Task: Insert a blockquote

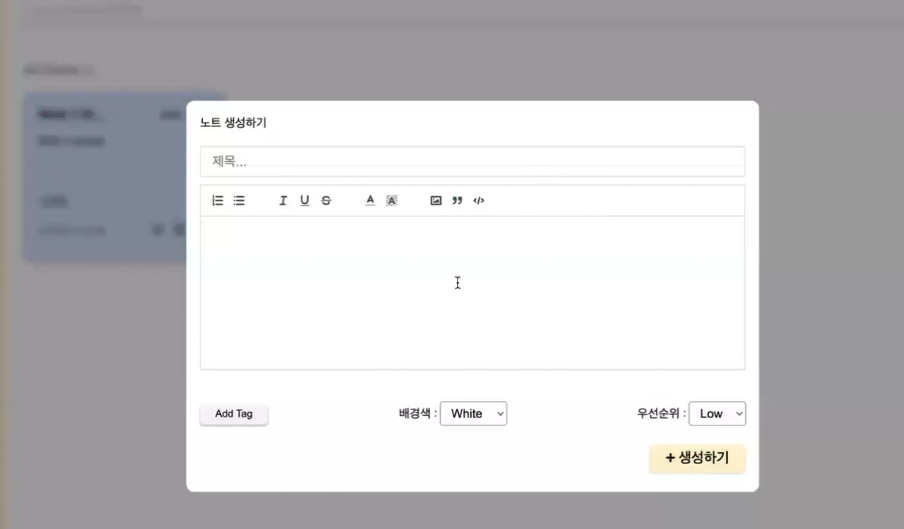Action: 457,201
